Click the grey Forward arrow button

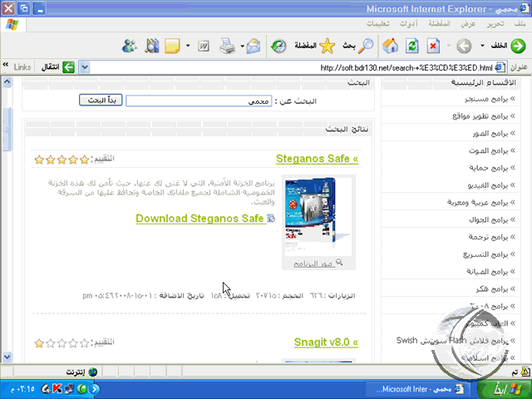click(x=464, y=46)
